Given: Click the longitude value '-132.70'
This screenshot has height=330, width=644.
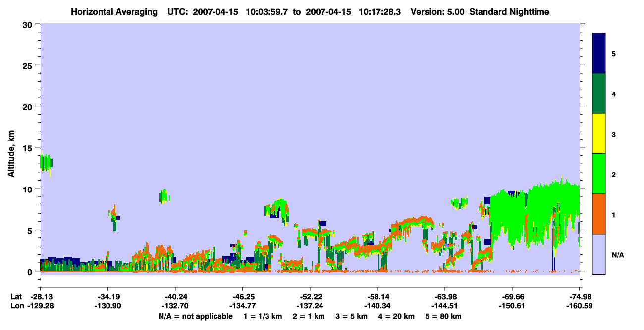Looking at the screenshot, I should (175, 306).
